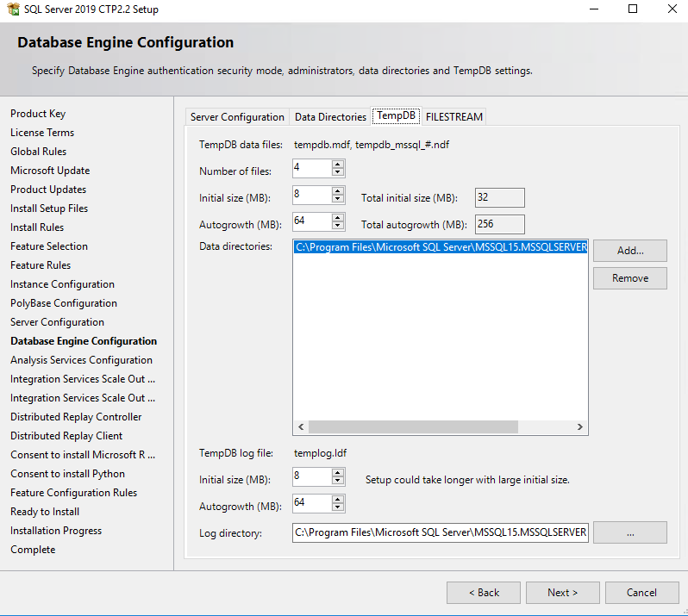Select Distributed Replay Client step

pyautogui.click(x=66, y=436)
